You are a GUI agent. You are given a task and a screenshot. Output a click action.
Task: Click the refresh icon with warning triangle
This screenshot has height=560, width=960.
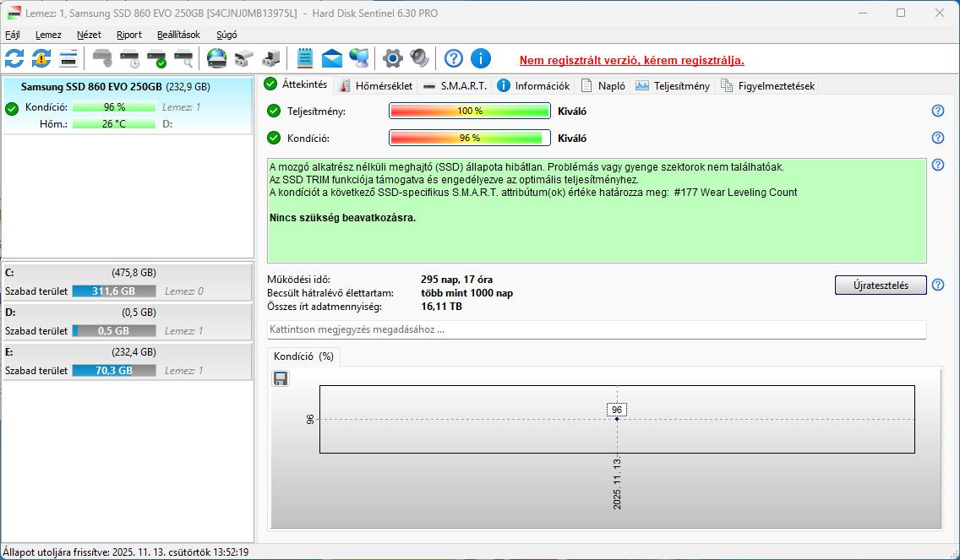(x=41, y=59)
